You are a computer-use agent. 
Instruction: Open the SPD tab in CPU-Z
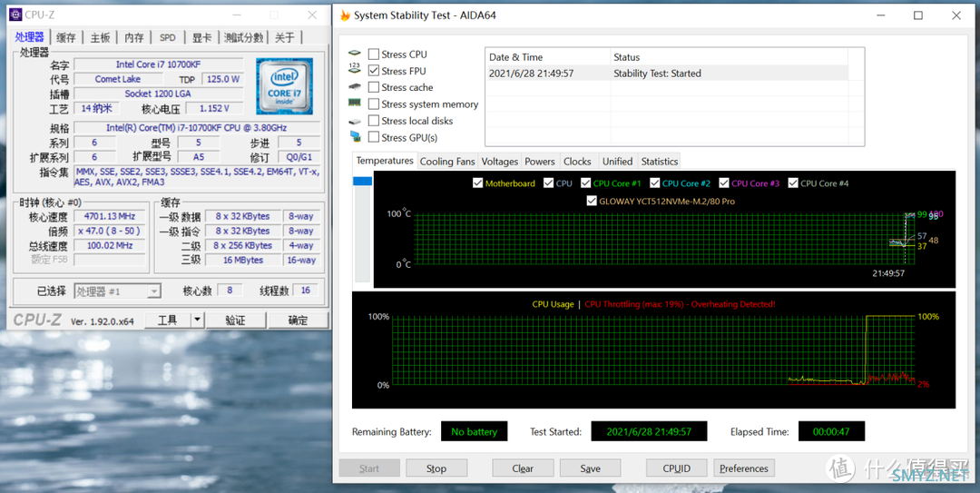[x=168, y=37]
